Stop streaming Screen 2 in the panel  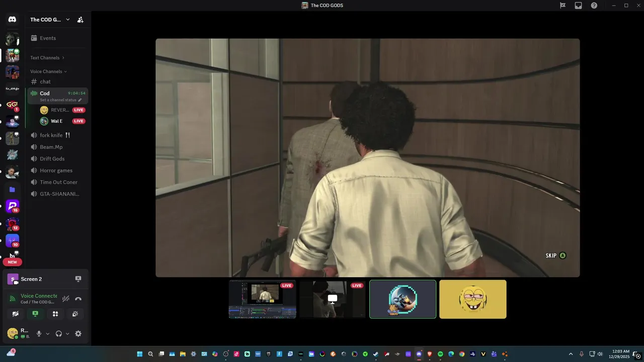click(78, 279)
